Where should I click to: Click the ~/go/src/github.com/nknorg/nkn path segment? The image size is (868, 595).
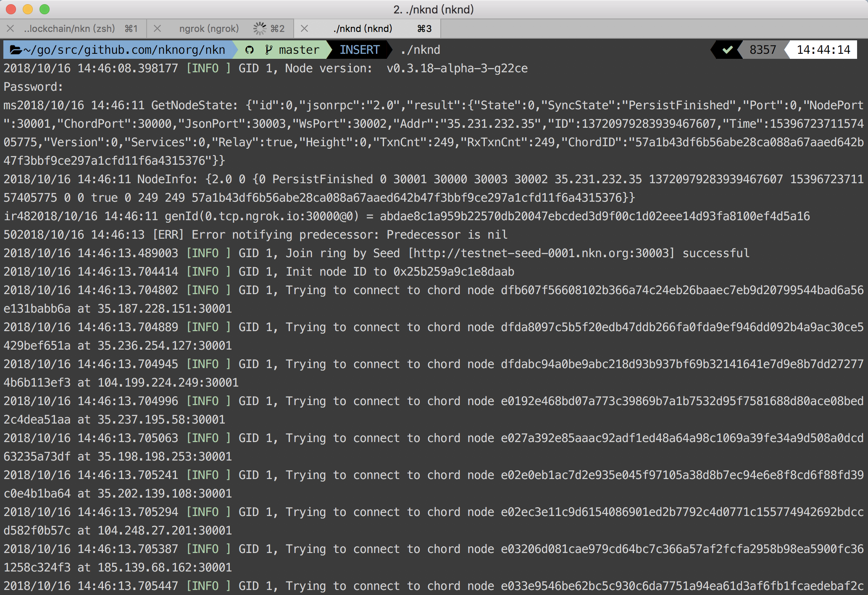click(x=124, y=50)
